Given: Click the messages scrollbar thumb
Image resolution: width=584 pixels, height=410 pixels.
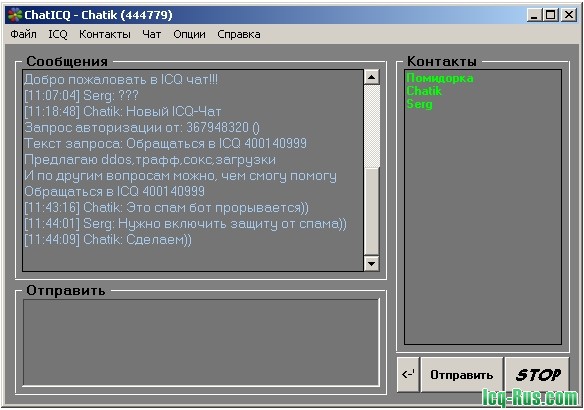Looking at the screenshot, I should pyautogui.click(x=371, y=212).
